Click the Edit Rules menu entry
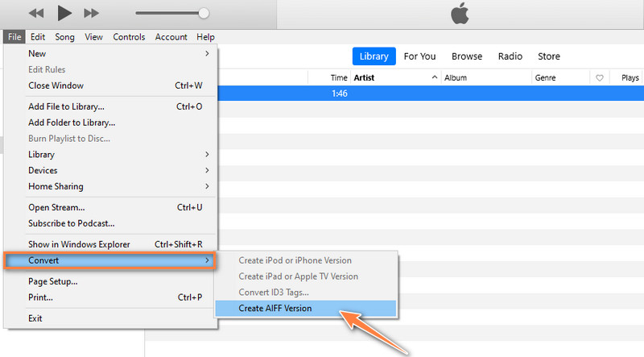 tap(110, 69)
